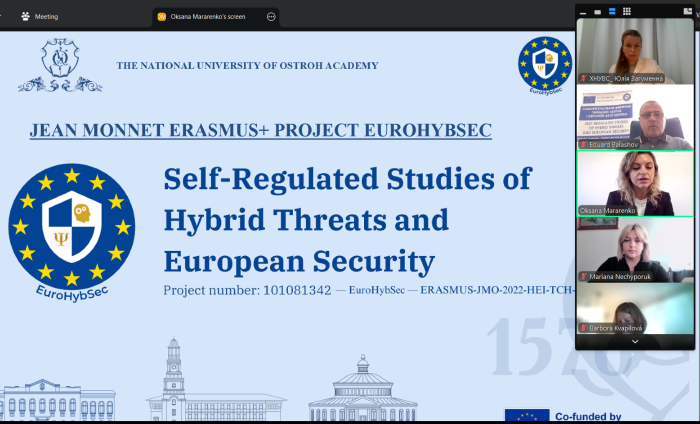700x424 pixels.
Task: Click the muted mic icon for Юлія Загуменна
Action: tap(583, 78)
